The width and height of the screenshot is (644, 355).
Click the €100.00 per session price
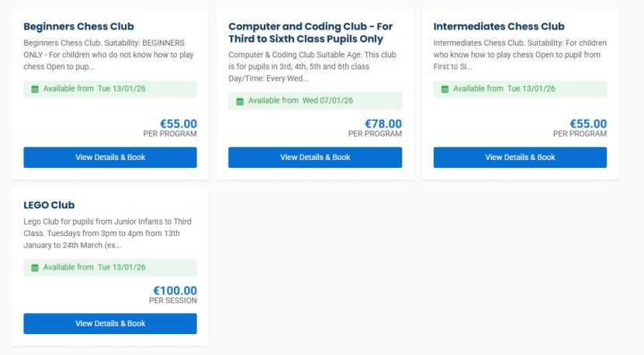pos(175,291)
